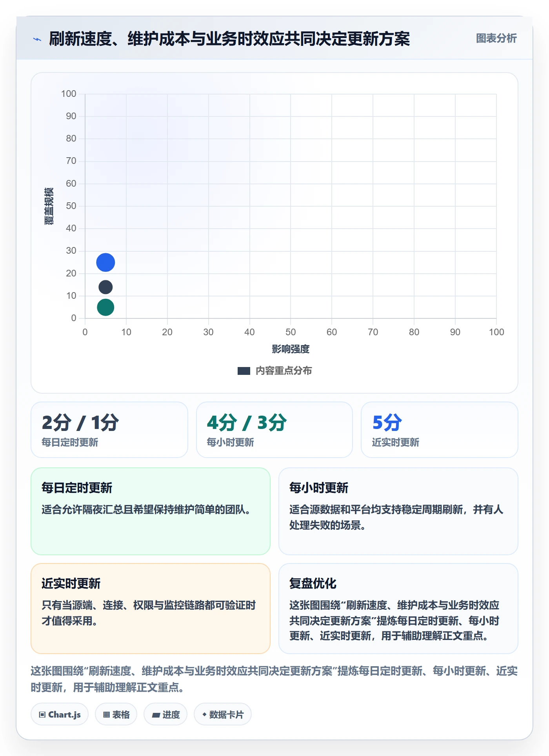This screenshot has width=549, height=756.
Task: Click the lightning bolt icon beside the title
Action: [x=37, y=39]
